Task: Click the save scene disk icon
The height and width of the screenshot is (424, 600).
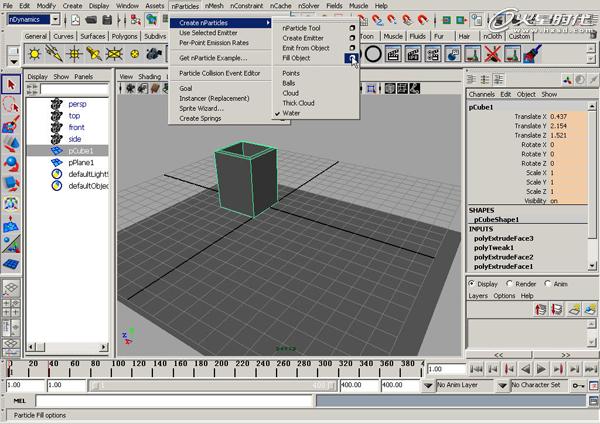Action: pos(108,20)
